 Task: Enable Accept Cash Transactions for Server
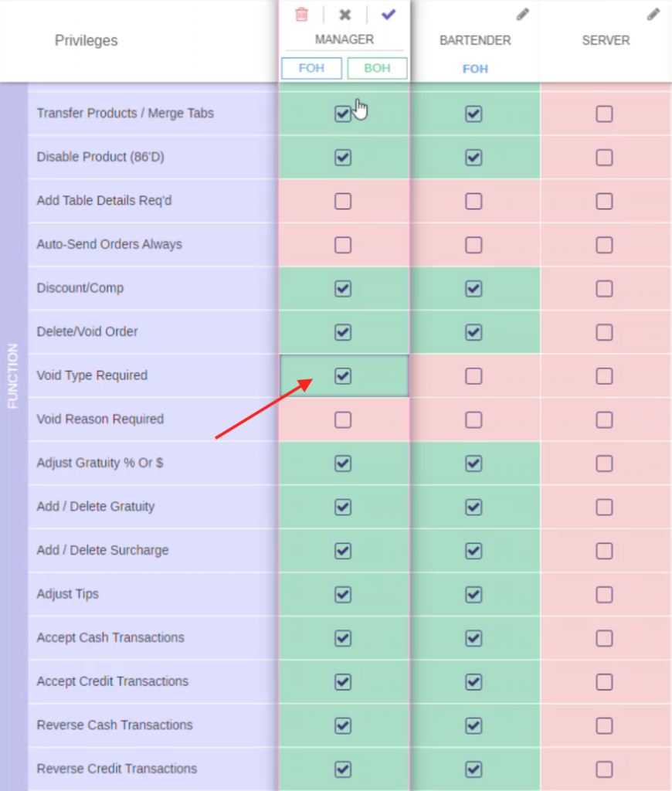click(x=605, y=638)
